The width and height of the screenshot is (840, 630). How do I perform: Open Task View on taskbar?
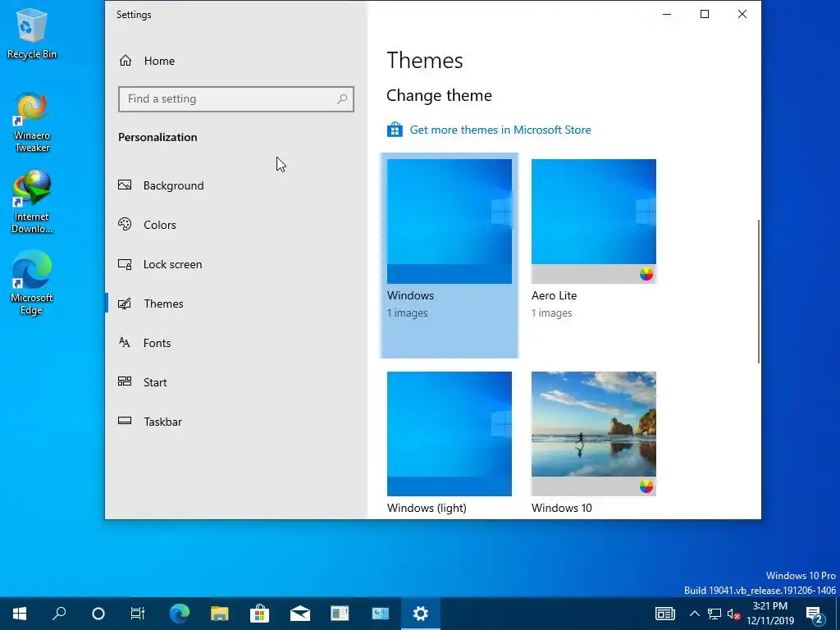138,614
